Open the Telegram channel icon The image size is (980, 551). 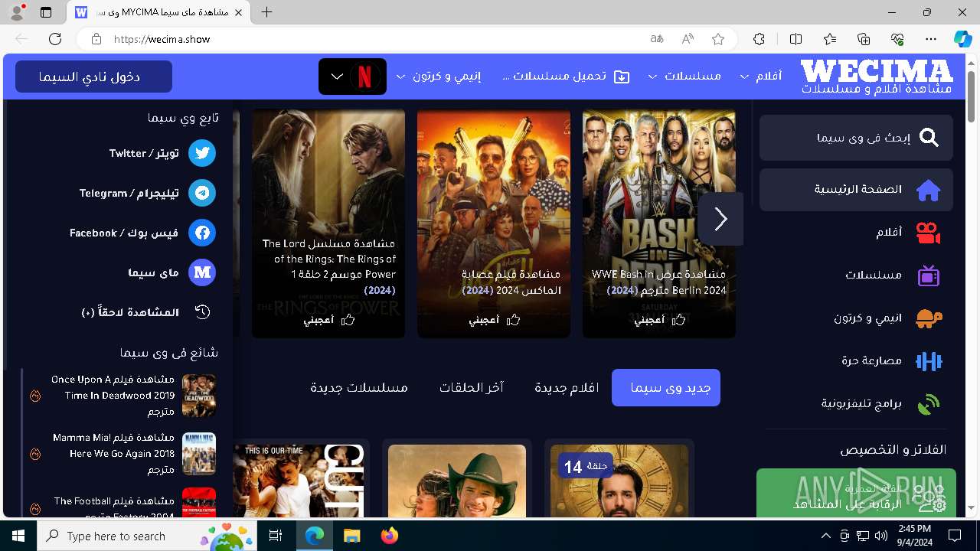pyautogui.click(x=202, y=193)
